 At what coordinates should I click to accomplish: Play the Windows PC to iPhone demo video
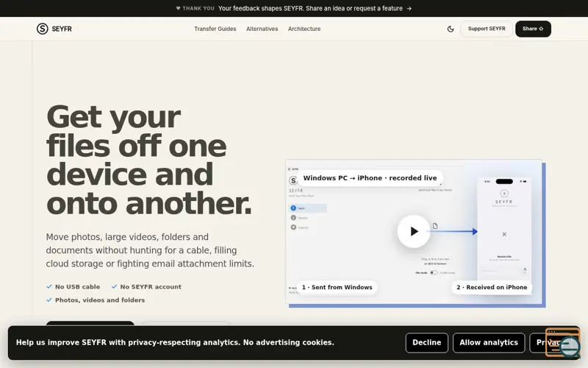pos(414,231)
